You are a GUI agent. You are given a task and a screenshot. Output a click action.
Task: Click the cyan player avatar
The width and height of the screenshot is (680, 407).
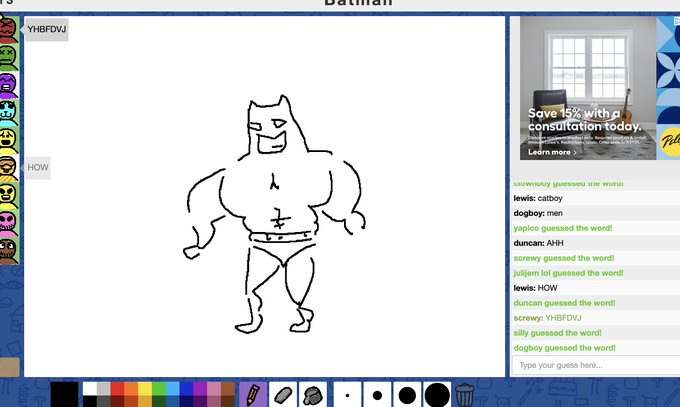coord(9,113)
